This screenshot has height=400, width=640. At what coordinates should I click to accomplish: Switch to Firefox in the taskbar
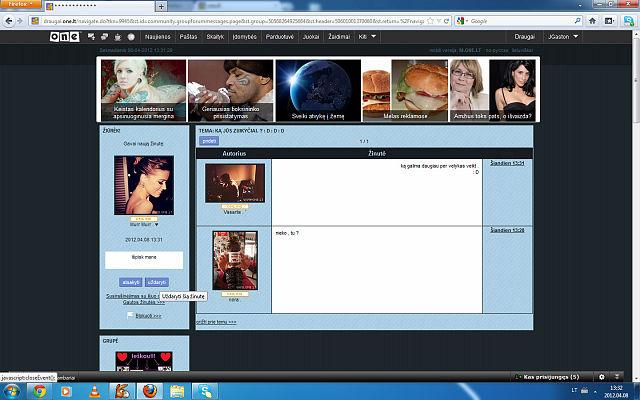(150, 392)
